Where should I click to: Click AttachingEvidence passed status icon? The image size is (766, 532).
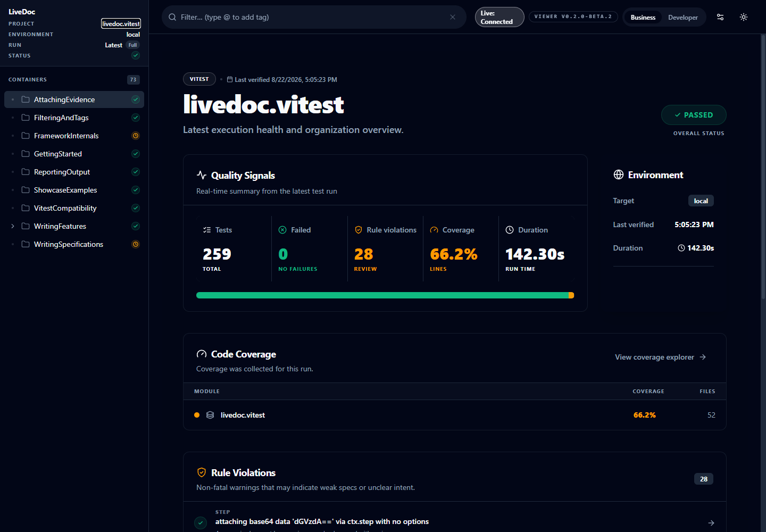click(136, 99)
